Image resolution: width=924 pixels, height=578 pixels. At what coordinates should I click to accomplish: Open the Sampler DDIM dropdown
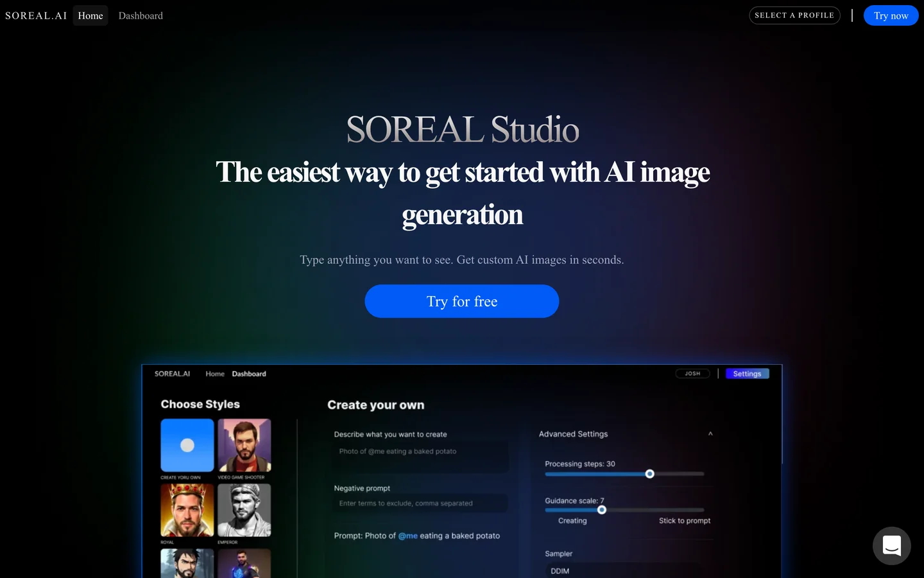tap(624, 570)
